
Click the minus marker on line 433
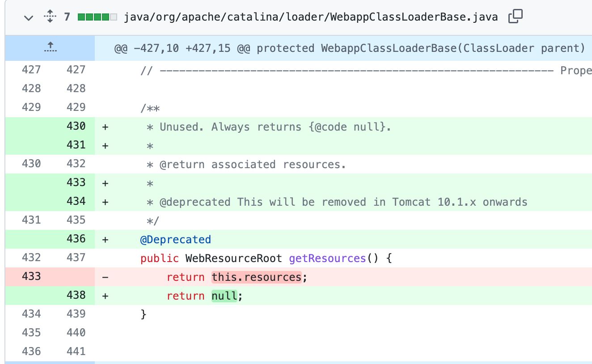[x=105, y=277]
